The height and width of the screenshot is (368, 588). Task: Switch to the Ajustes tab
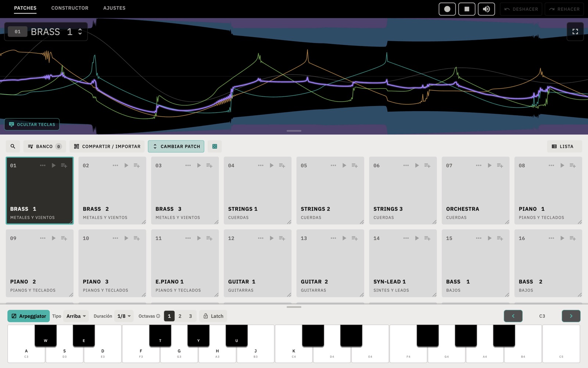tap(114, 8)
